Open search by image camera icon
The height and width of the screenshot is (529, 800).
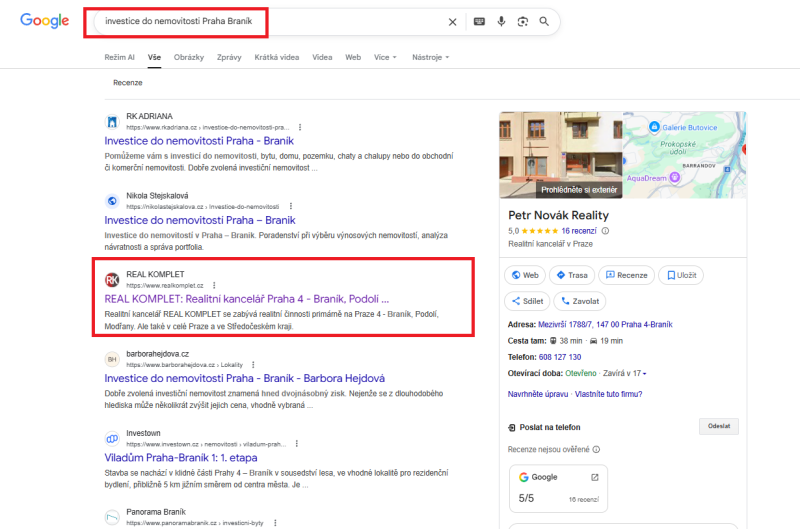(x=522, y=21)
